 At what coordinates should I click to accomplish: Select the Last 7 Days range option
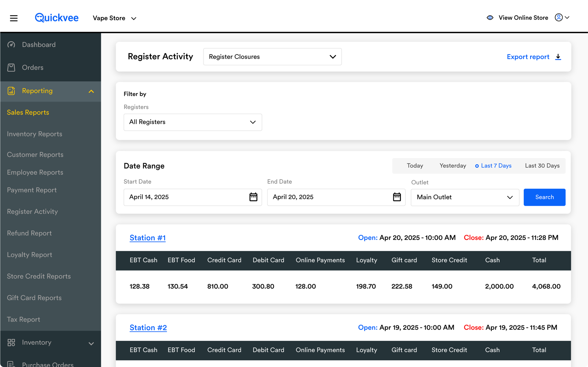point(493,166)
